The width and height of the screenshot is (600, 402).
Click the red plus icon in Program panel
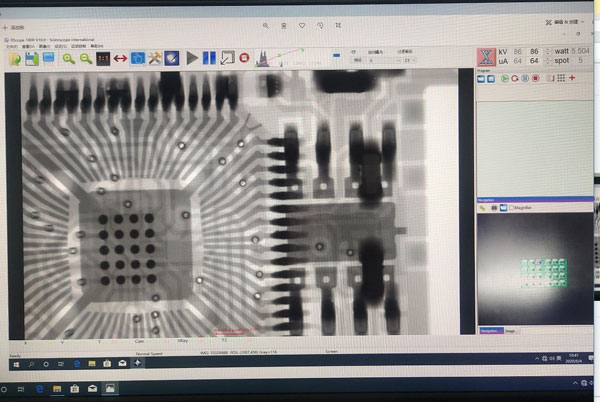coord(572,79)
